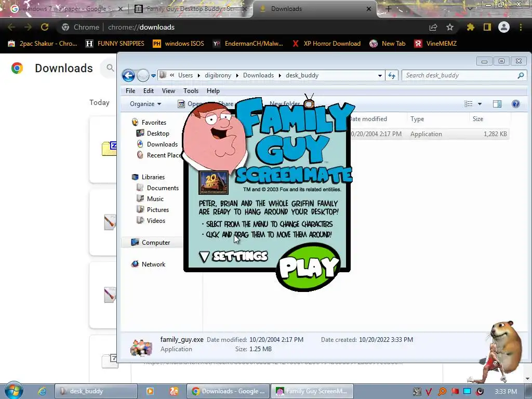Open the address bar history dropdown
This screenshot has width=532, height=399.
coord(380,76)
